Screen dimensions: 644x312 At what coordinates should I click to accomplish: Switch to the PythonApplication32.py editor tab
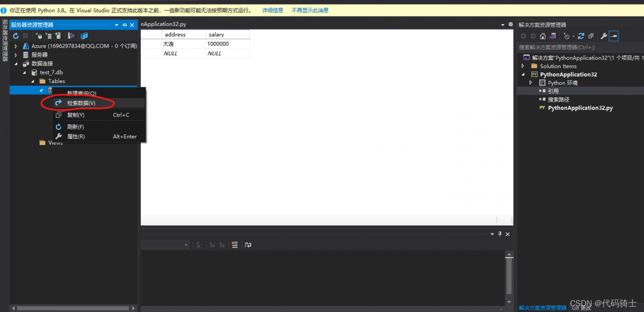(x=164, y=24)
